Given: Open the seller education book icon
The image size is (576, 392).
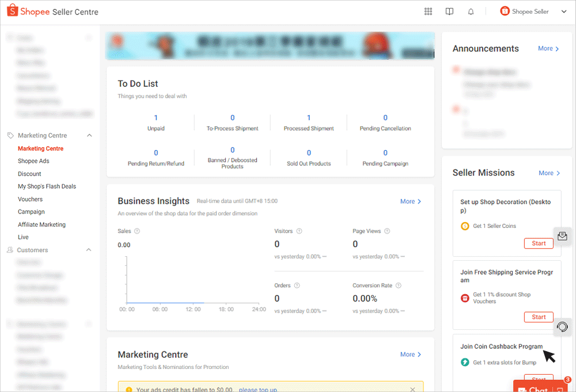Looking at the screenshot, I should pos(449,11).
